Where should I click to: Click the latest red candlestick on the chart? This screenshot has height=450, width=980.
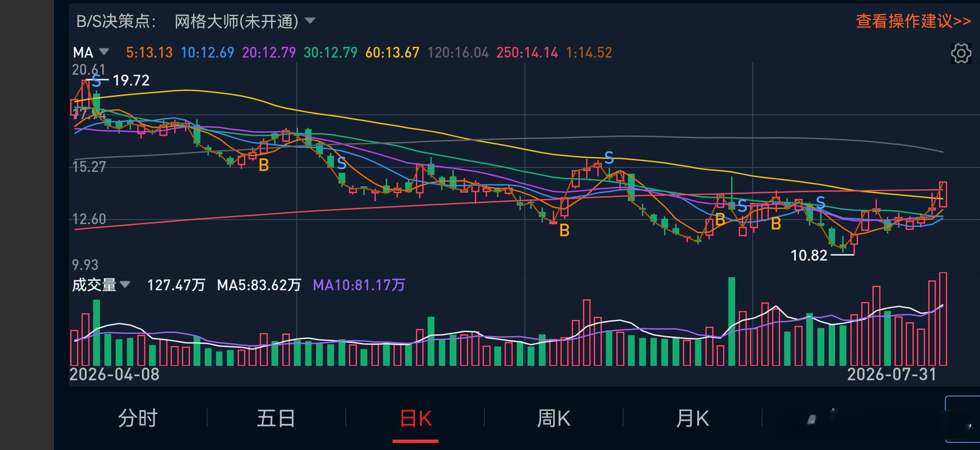pyautogui.click(x=943, y=194)
